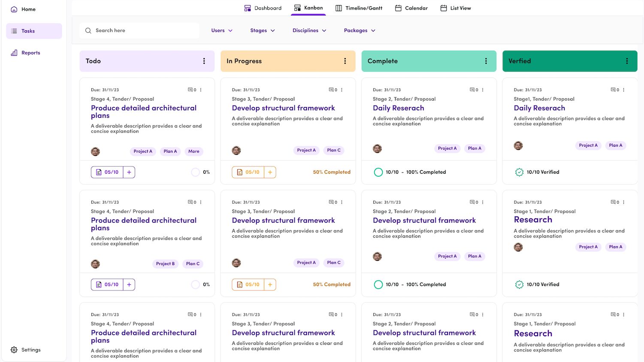Switch to the Timeline/Gantt tab
Image resolution: width=644 pixels, height=362 pixels.
359,8
